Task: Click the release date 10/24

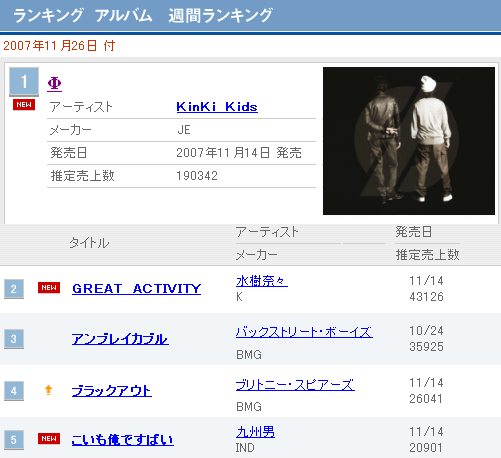Action: pyautogui.click(x=426, y=331)
